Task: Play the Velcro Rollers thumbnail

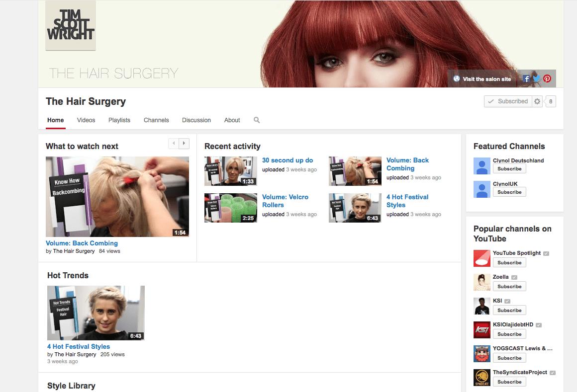Action: [231, 208]
